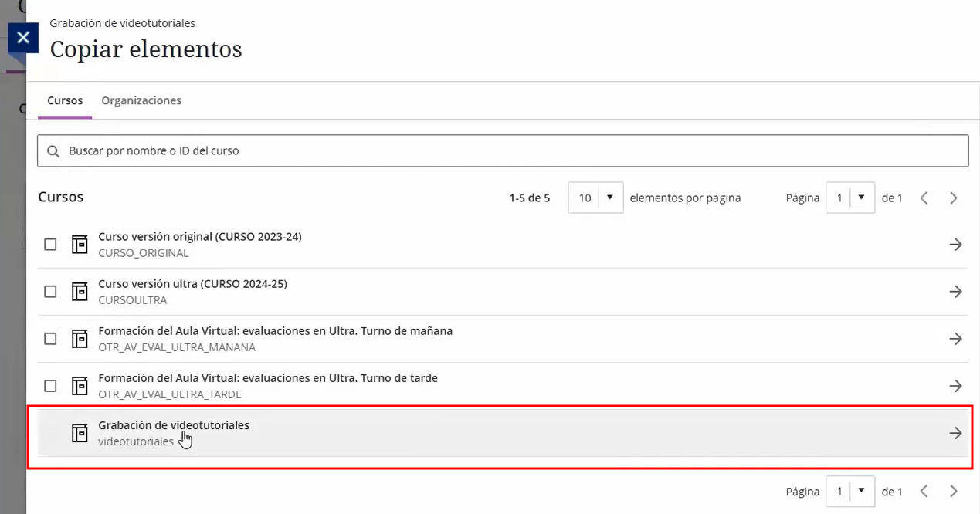Open arrow for Grabación de videotutoriales
The width and height of the screenshot is (980, 514).
[x=955, y=433]
